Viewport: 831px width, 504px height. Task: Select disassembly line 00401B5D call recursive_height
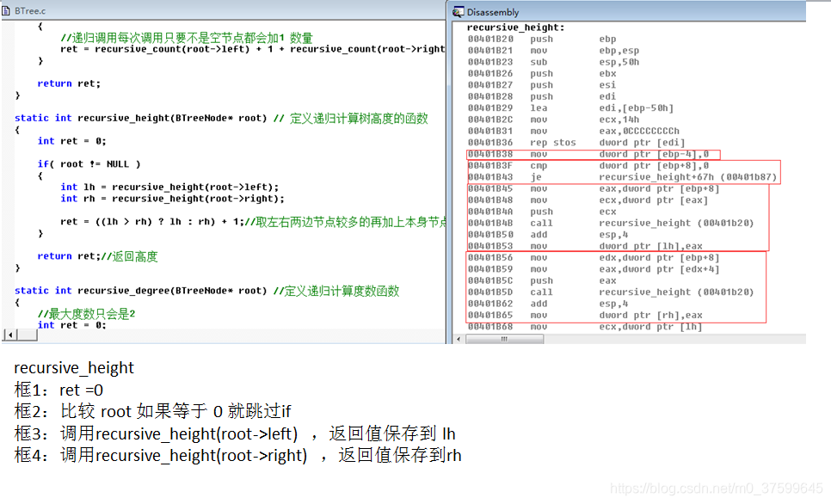(x=611, y=292)
